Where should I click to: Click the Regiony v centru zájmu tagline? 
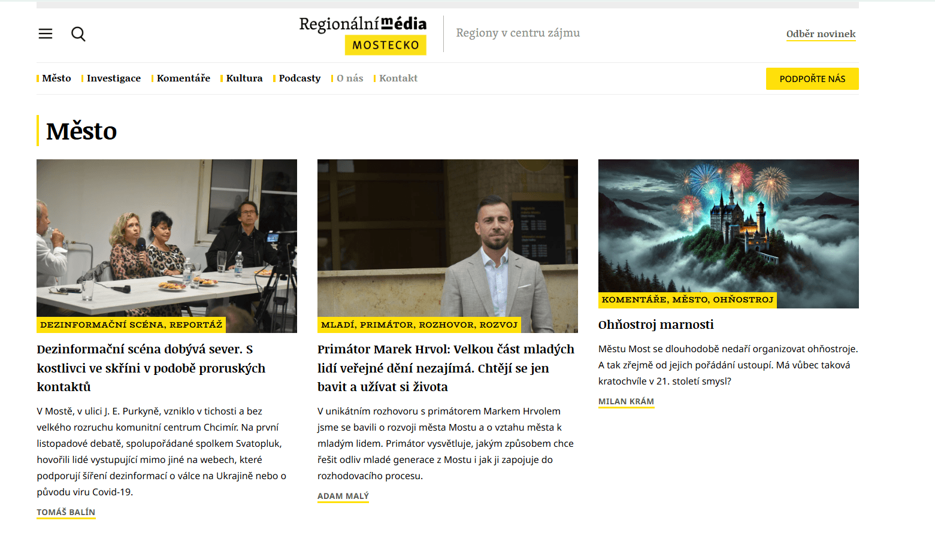(518, 33)
